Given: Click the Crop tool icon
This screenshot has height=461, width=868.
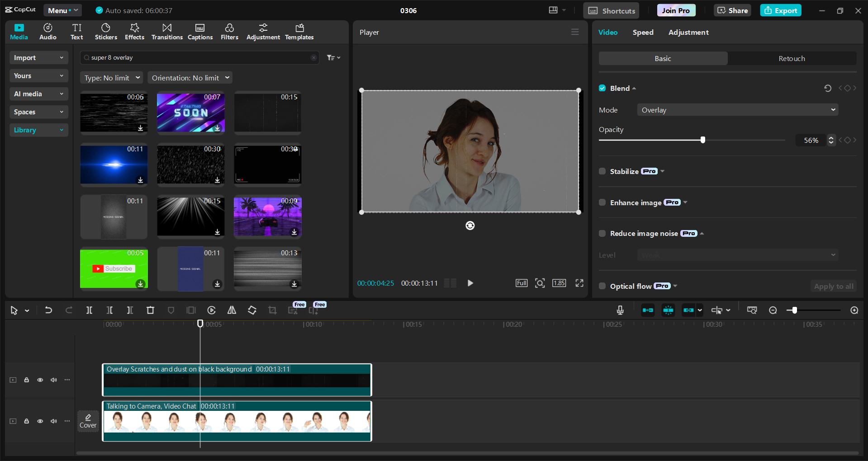Looking at the screenshot, I should tap(272, 310).
